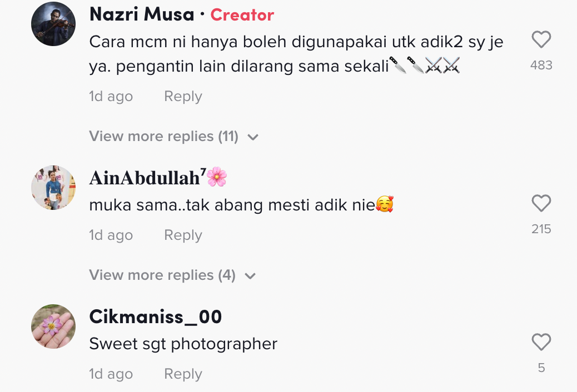Click the 483 likes count
This screenshot has height=392, width=577.
[541, 66]
